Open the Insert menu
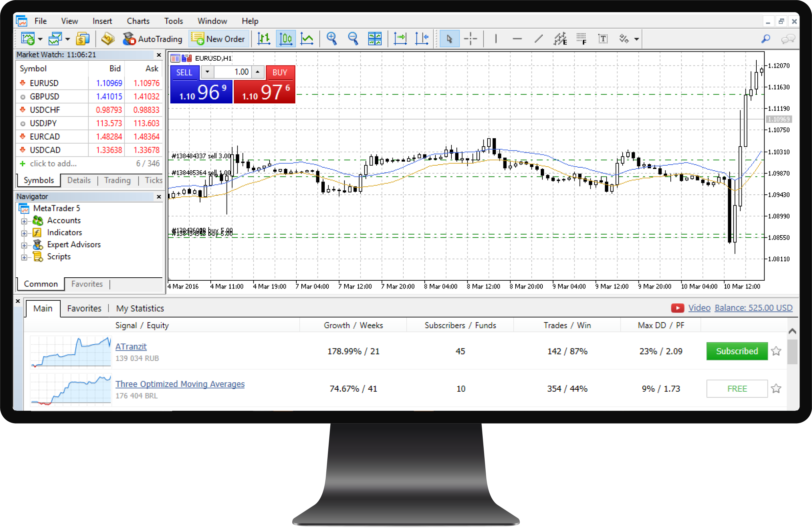 102,21
